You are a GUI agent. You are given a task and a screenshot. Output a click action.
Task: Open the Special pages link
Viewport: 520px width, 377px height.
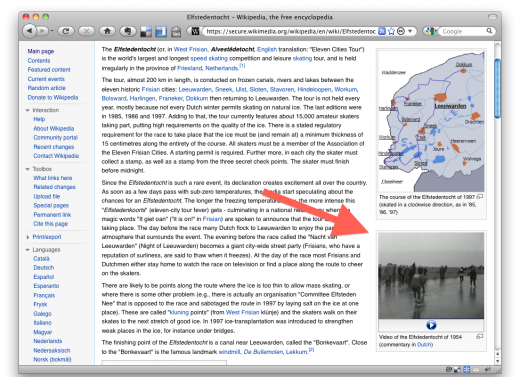51,205
